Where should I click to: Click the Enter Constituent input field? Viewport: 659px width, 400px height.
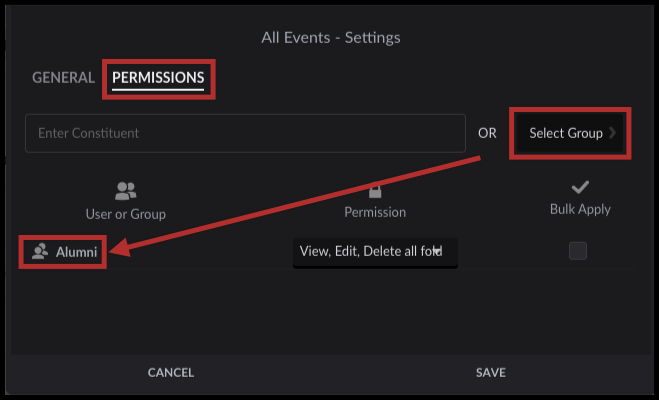pyautogui.click(x=245, y=133)
